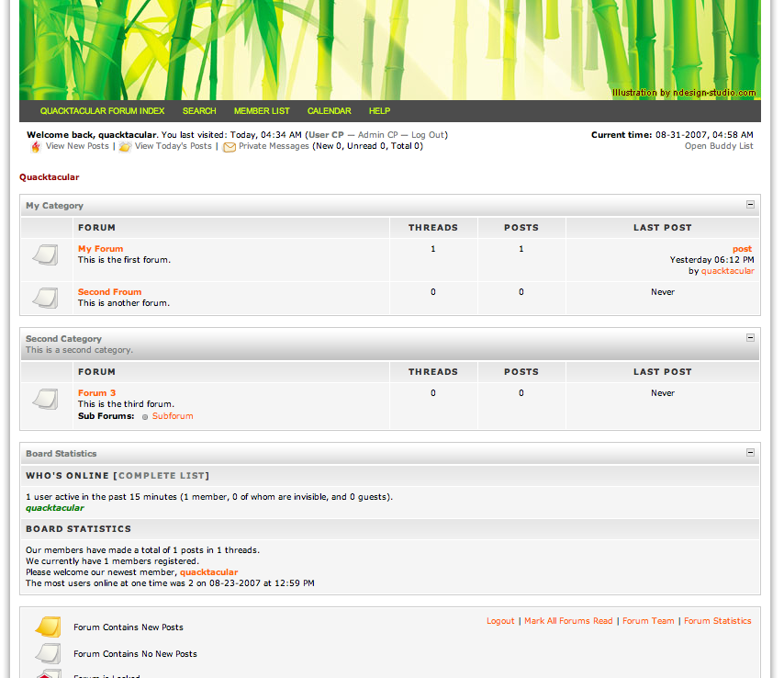Click the View New Posts flame icon
Viewport: 784px width, 678px height.
(36, 147)
